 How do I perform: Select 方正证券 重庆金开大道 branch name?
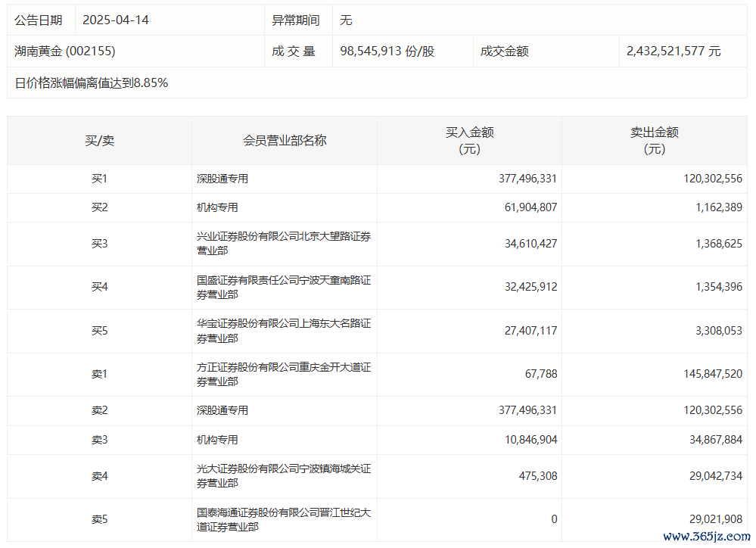(284, 375)
